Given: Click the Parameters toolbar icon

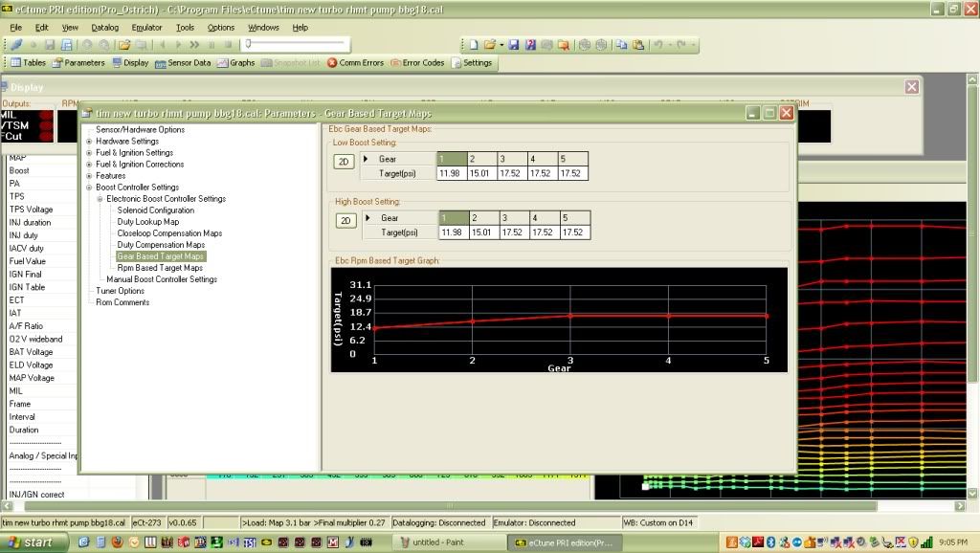Looking at the screenshot, I should [78, 63].
